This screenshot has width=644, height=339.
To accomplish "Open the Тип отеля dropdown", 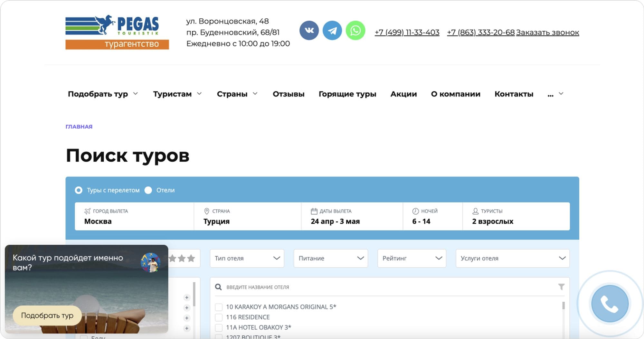I will pos(247,258).
